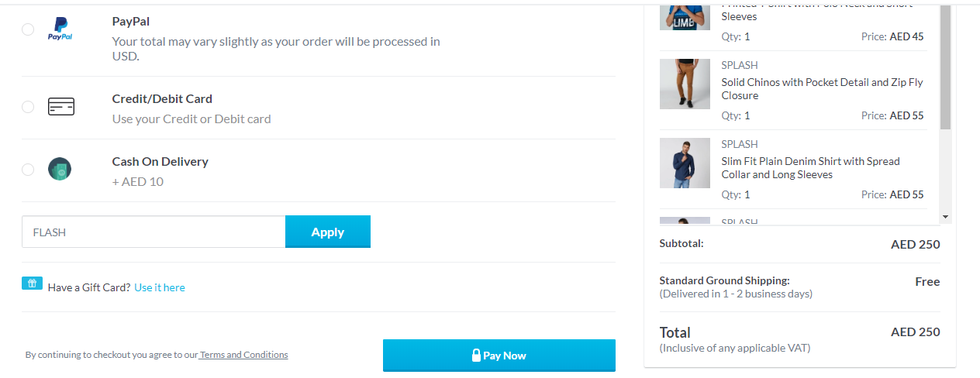The height and width of the screenshot is (378, 980).
Task: Click the Solid Chinos with Pocket Detail title
Action: tap(822, 88)
